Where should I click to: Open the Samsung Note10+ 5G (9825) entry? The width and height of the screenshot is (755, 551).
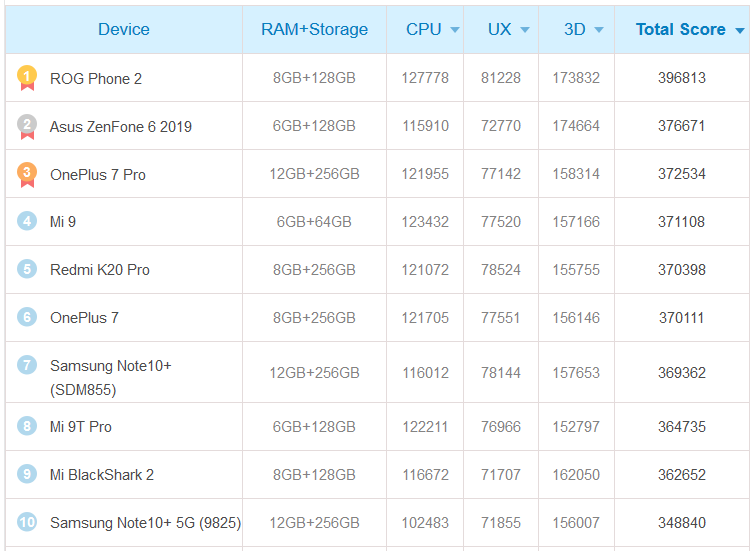[x=145, y=523]
